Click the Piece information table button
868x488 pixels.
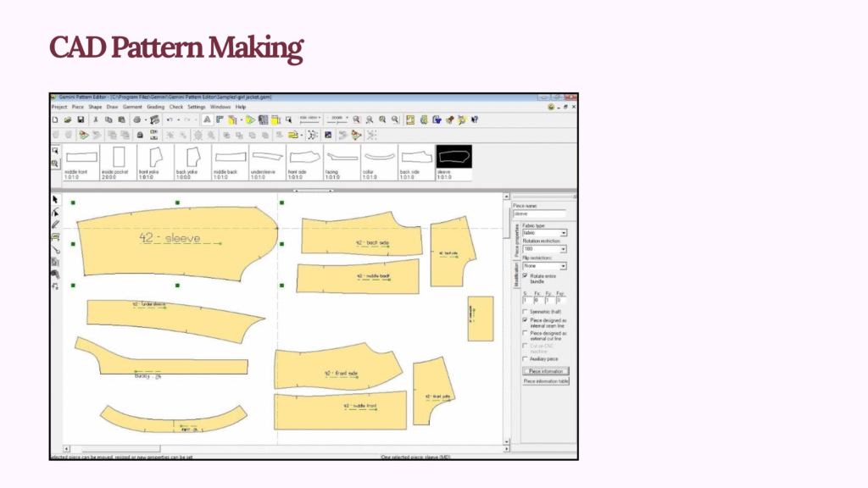[545, 381]
